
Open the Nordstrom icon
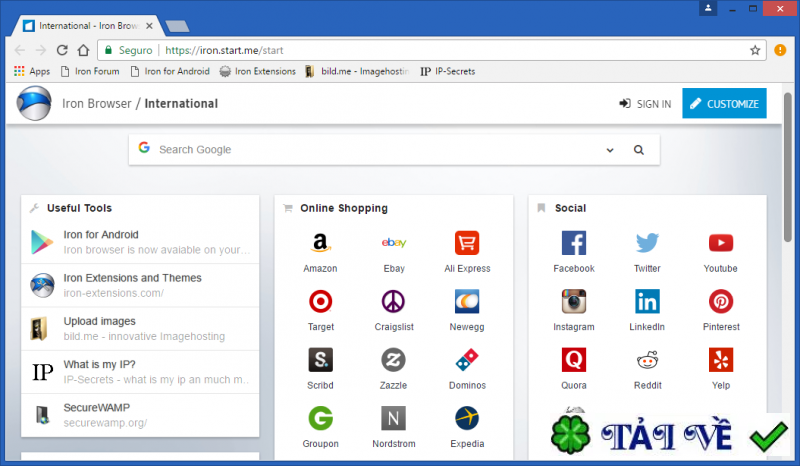coord(393,419)
